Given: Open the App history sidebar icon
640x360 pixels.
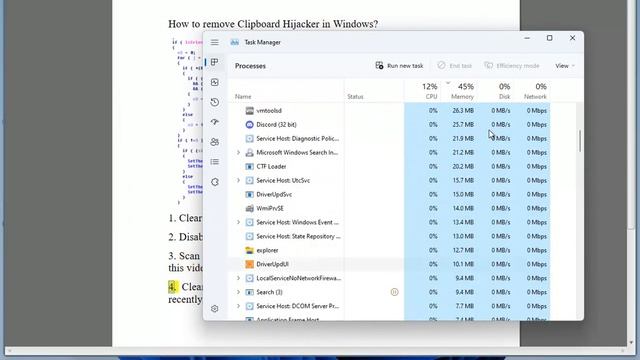Looking at the screenshot, I should [x=215, y=102].
